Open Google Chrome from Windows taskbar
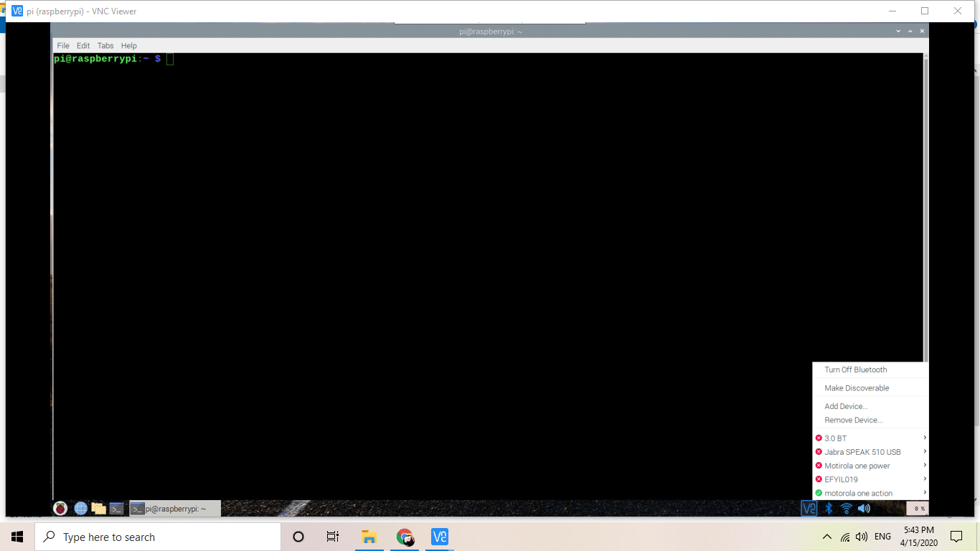The width and height of the screenshot is (980, 551). (405, 537)
